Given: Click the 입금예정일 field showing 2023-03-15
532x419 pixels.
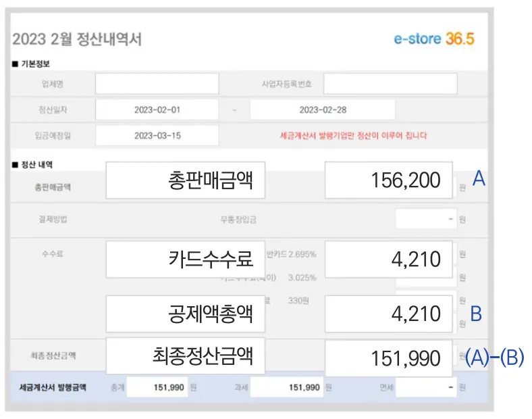Looking at the screenshot, I should tap(157, 135).
